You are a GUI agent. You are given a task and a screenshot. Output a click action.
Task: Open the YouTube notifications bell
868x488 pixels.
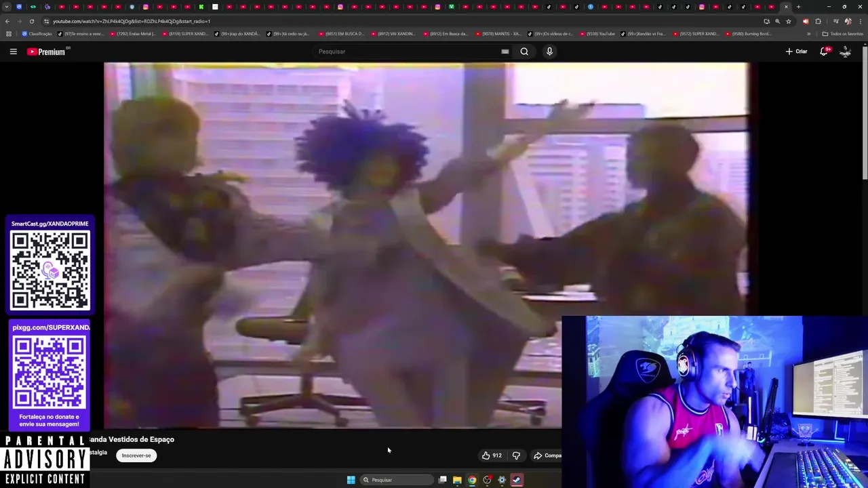(x=825, y=52)
